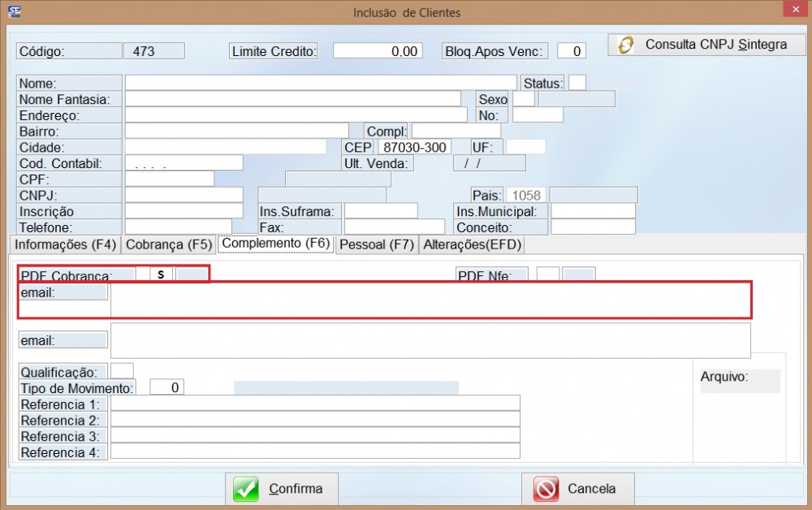Switch to the Cobrança (F5) tab
The width and height of the screenshot is (812, 510).
pos(170,244)
